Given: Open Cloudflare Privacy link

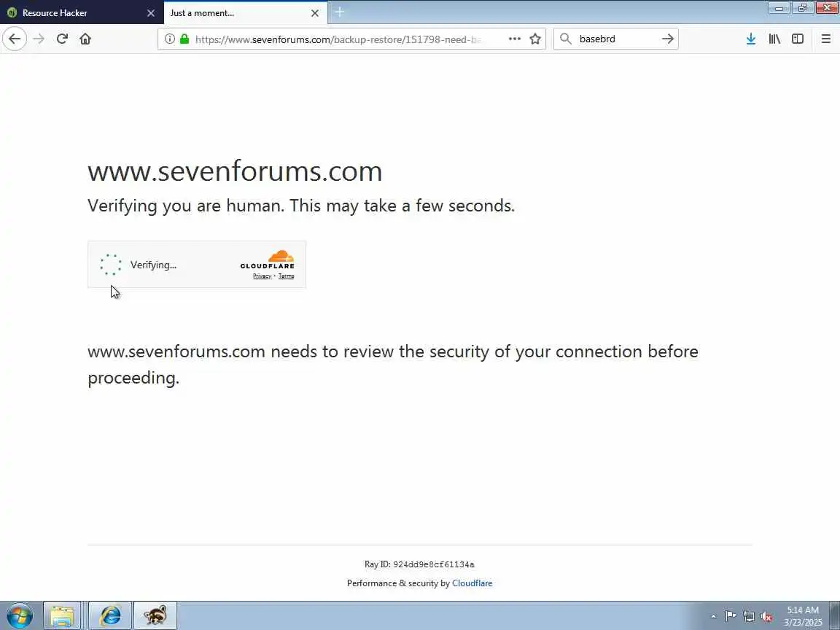Looking at the screenshot, I should point(262,276).
